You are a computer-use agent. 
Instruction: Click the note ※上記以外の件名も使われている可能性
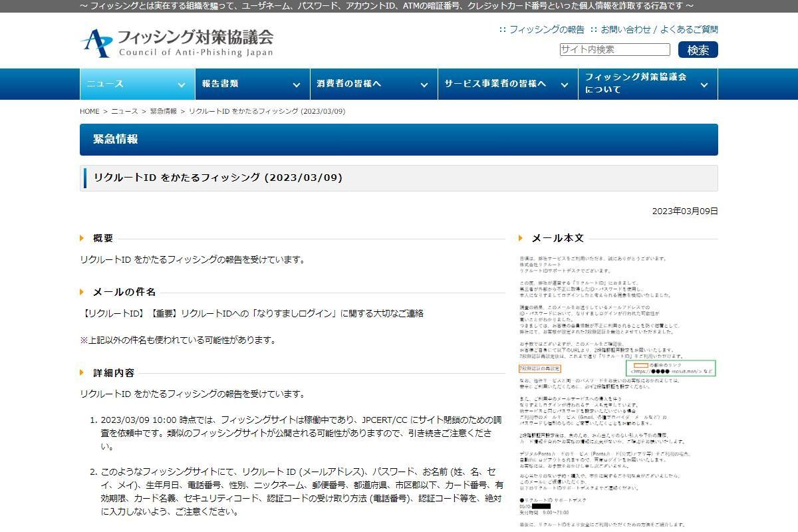click(178, 340)
